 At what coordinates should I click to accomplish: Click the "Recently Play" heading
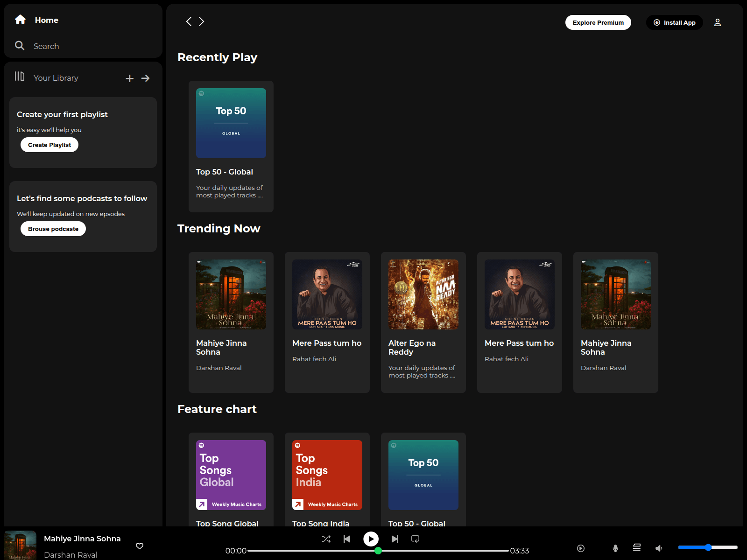point(218,57)
